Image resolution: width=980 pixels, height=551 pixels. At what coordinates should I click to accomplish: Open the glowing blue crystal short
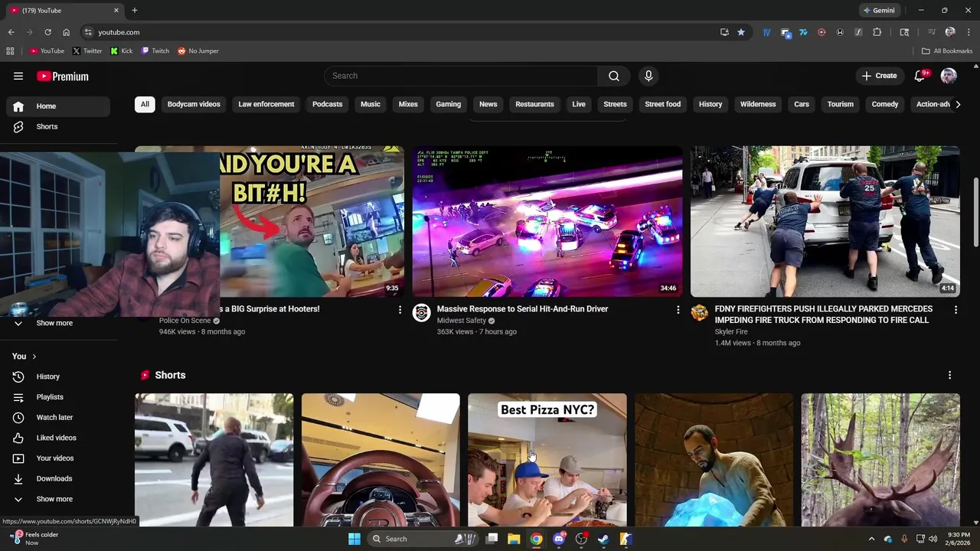[714, 460]
